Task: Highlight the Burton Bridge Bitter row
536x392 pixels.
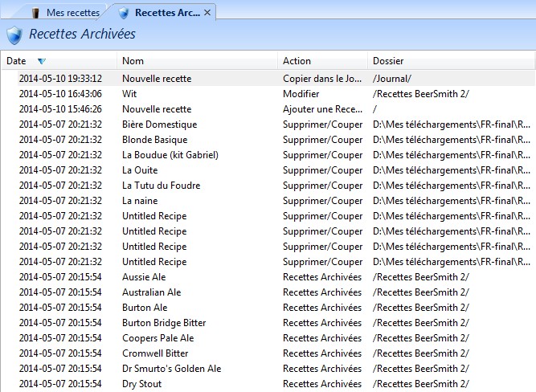Action: click(163, 323)
